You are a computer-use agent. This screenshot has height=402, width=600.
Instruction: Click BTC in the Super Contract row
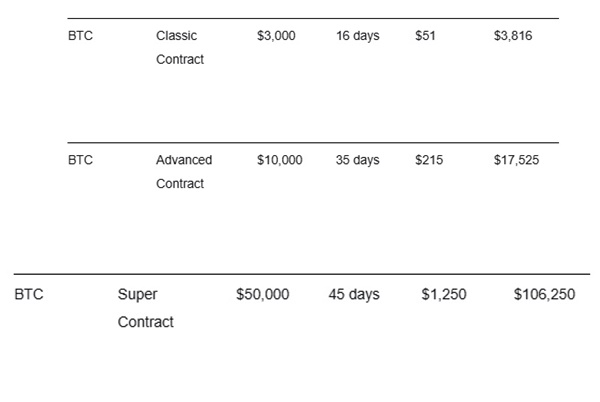coord(29,295)
